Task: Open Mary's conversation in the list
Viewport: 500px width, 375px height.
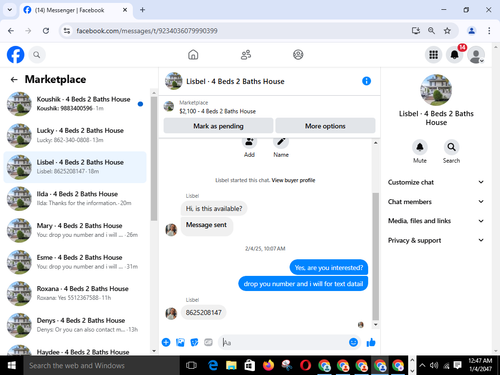Action: click(x=75, y=230)
